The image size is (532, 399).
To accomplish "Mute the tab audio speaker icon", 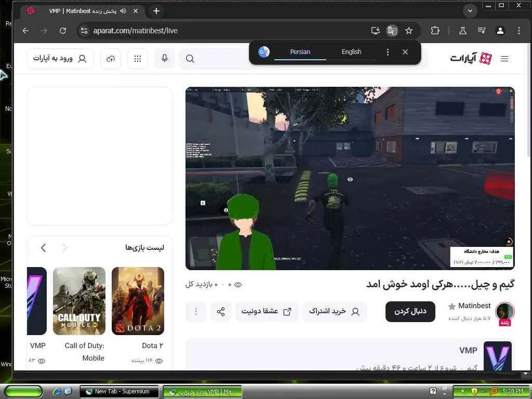I will point(123,11).
